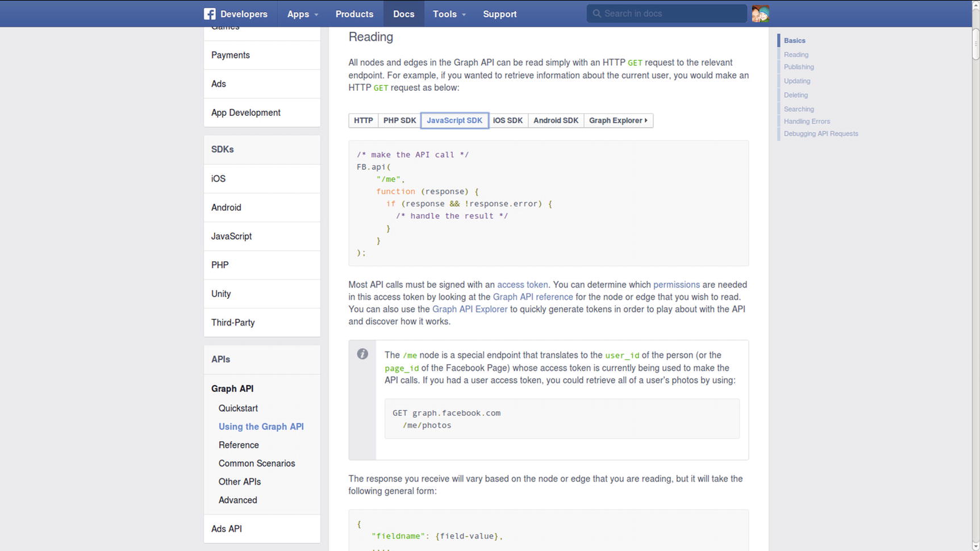Click the info icon beside /me note
980x551 pixels.
(x=362, y=354)
